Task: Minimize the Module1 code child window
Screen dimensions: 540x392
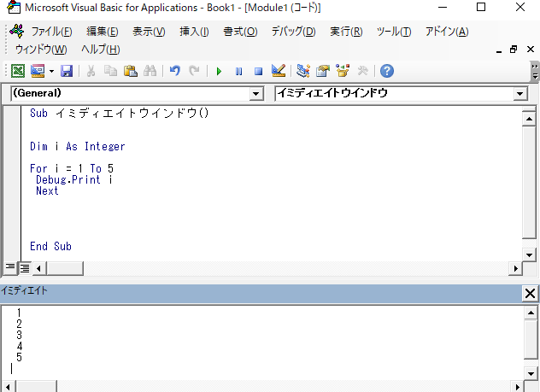Action: (x=499, y=50)
